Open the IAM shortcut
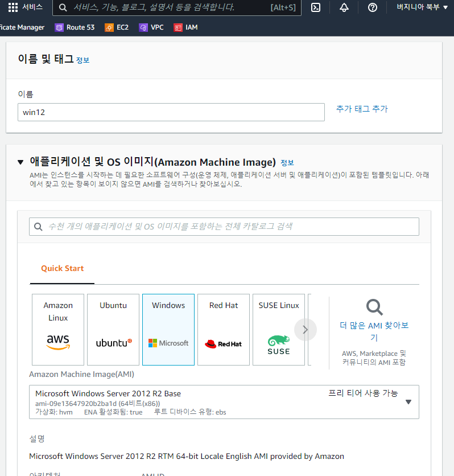Screen dimensions: 454x476 (185, 28)
